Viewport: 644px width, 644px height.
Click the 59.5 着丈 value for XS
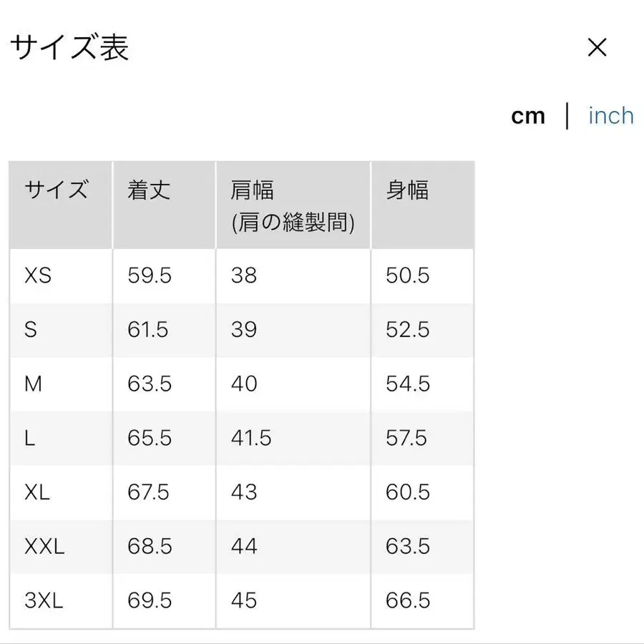(148, 275)
